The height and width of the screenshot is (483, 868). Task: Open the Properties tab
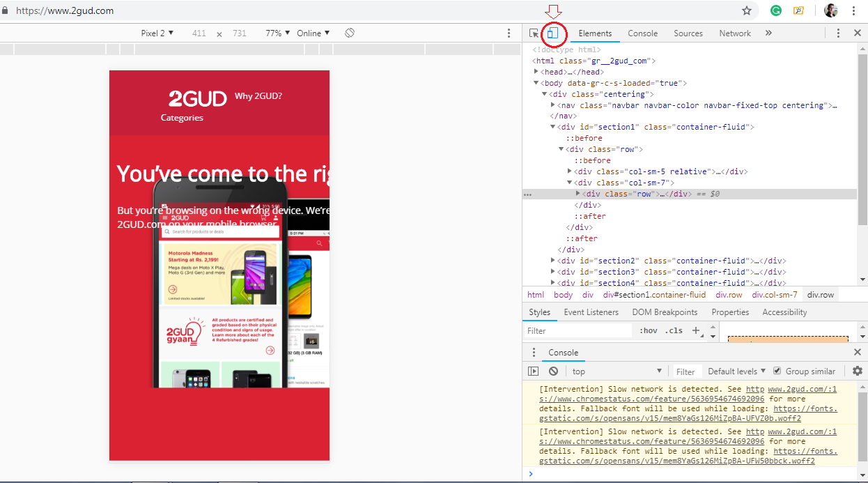[x=730, y=312]
